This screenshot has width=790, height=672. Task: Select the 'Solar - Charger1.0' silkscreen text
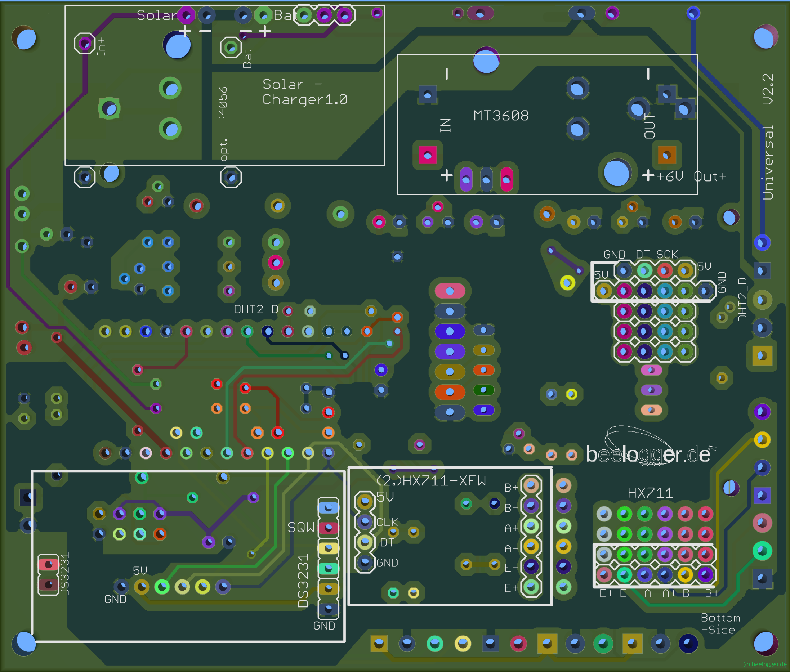[305, 92]
